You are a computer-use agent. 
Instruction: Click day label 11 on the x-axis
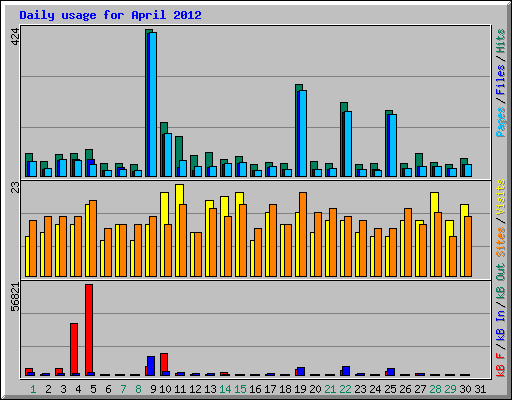tap(180, 389)
